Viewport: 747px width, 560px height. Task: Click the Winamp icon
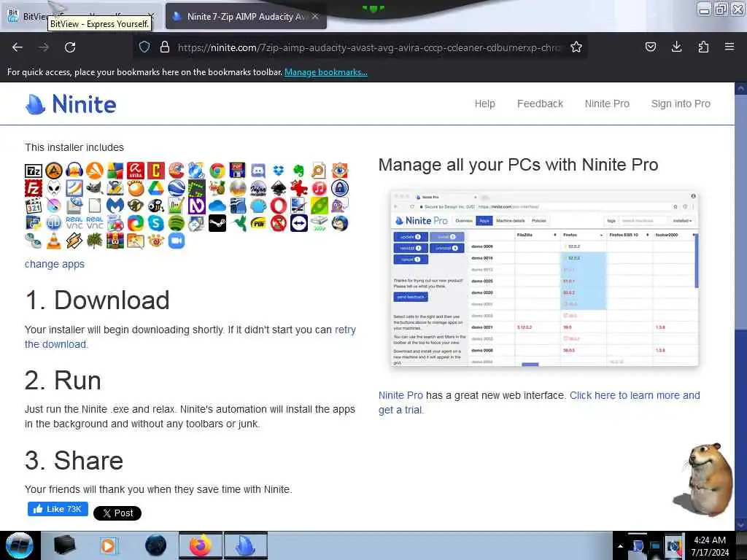pos(74,241)
